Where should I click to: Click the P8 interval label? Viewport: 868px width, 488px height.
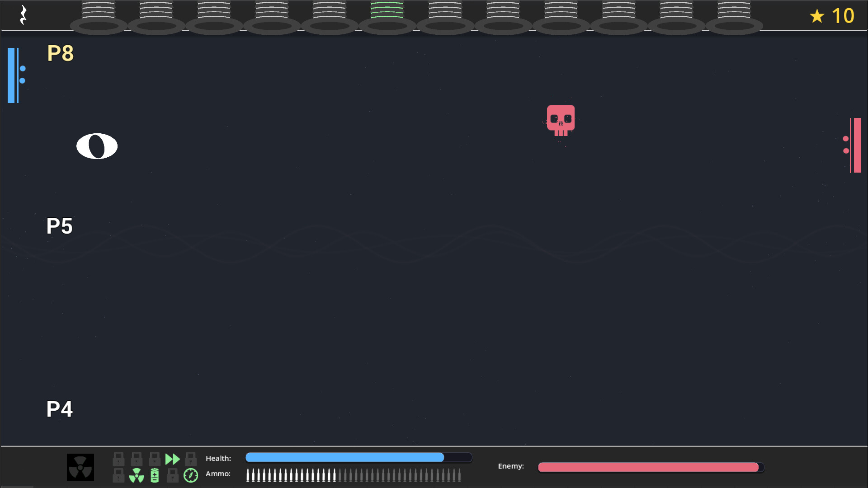60,53
